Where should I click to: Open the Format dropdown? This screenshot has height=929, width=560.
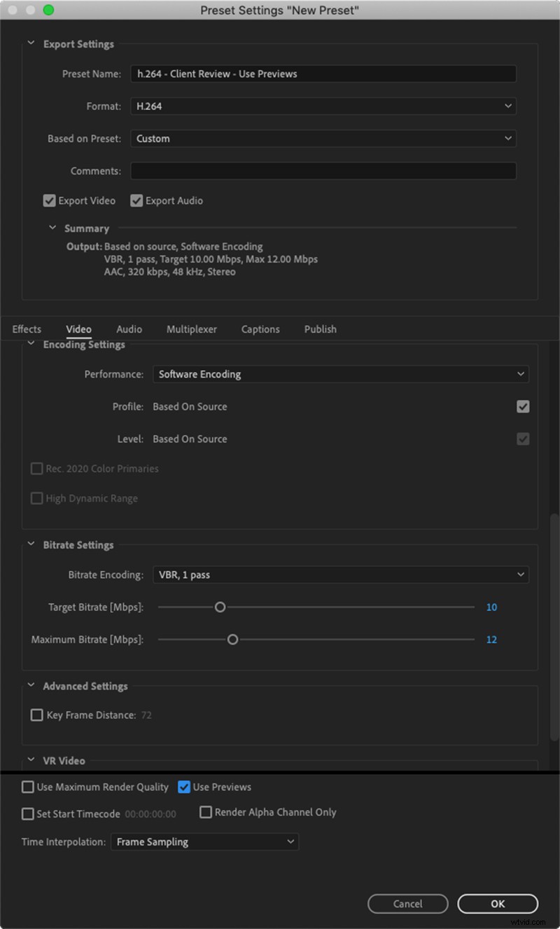pos(322,106)
